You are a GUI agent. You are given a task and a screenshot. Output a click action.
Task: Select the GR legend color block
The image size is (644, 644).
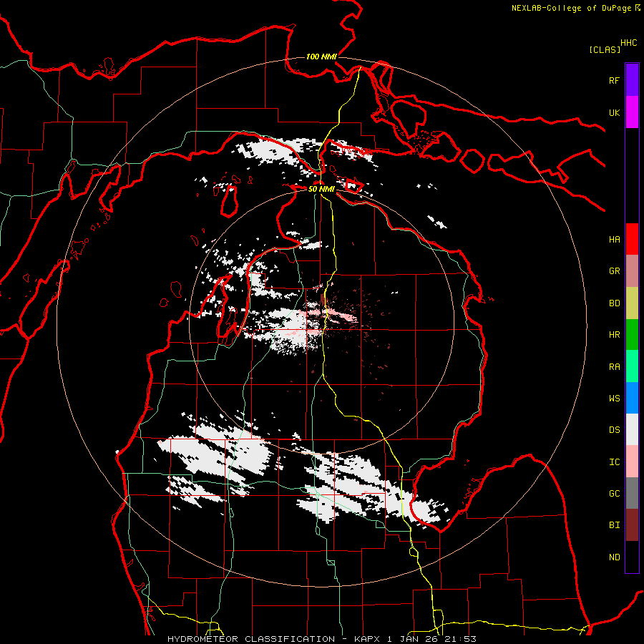coord(632,271)
